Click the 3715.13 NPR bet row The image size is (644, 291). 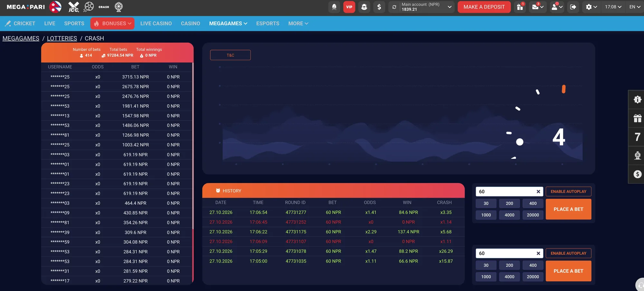pyautogui.click(x=117, y=77)
